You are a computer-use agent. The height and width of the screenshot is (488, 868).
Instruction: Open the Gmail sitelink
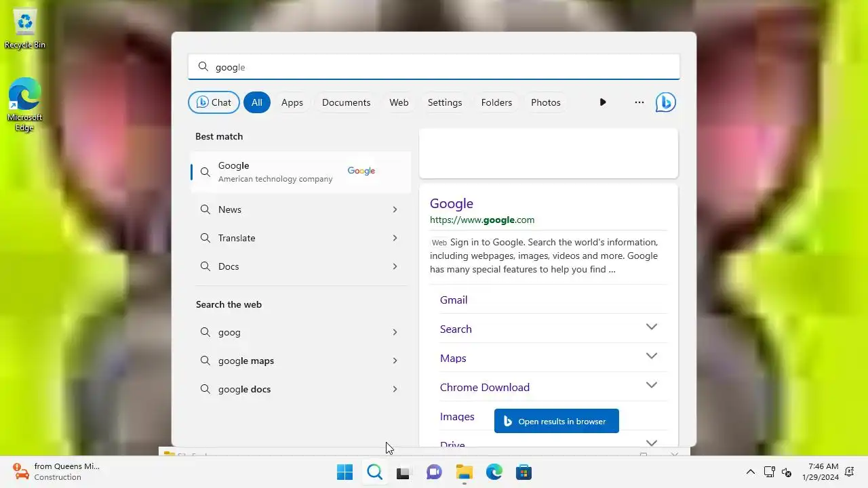click(x=454, y=300)
